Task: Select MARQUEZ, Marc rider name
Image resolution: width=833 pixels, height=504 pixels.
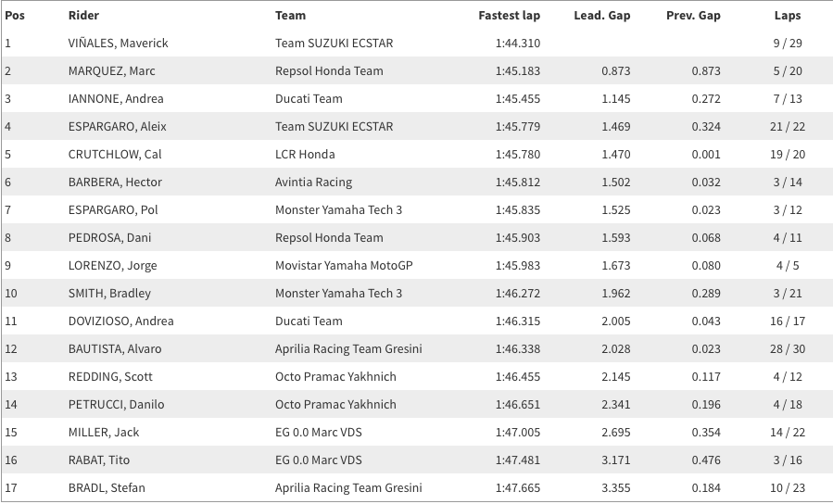Action: (111, 70)
